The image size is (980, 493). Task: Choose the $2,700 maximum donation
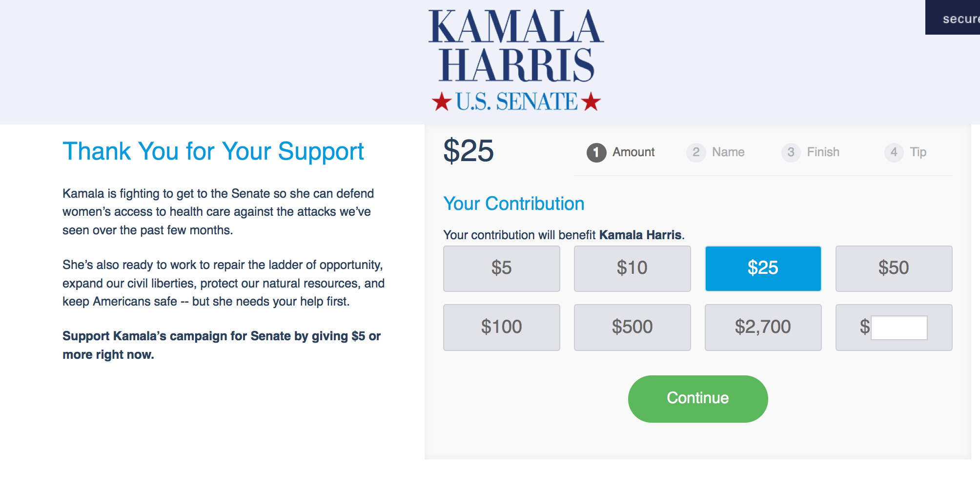(x=763, y=327)
